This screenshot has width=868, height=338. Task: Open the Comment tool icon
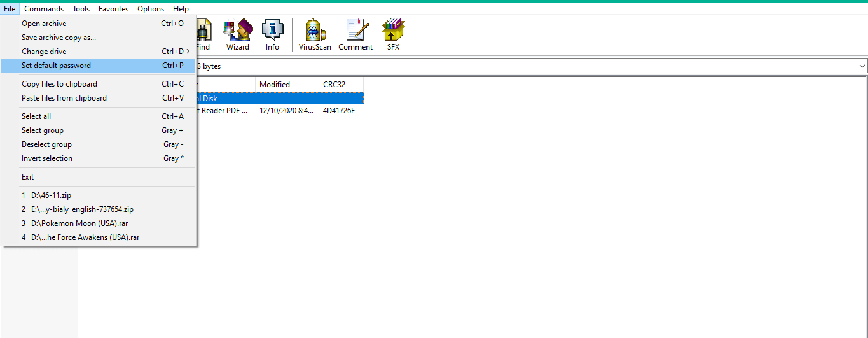(x=355, y=34)
